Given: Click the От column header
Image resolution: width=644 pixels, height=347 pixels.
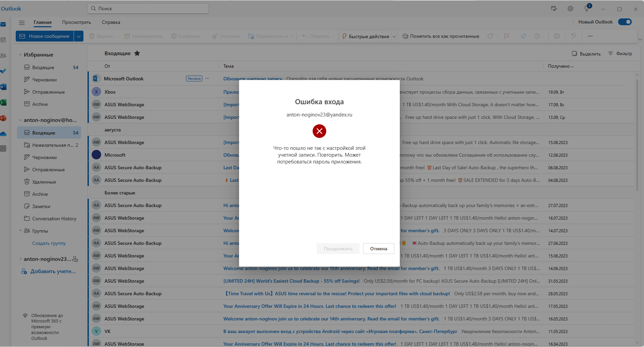Looking at the screenshot, I should (107, 66).
